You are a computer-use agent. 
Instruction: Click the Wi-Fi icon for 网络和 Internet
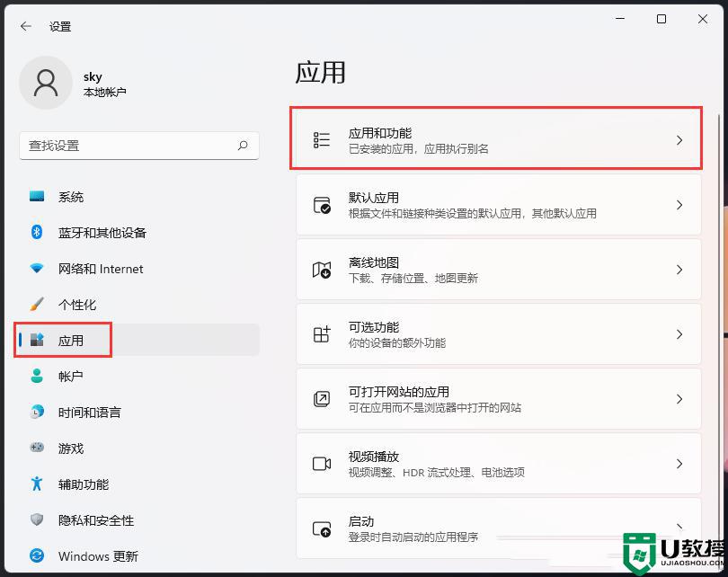click(x=37, y=268)
